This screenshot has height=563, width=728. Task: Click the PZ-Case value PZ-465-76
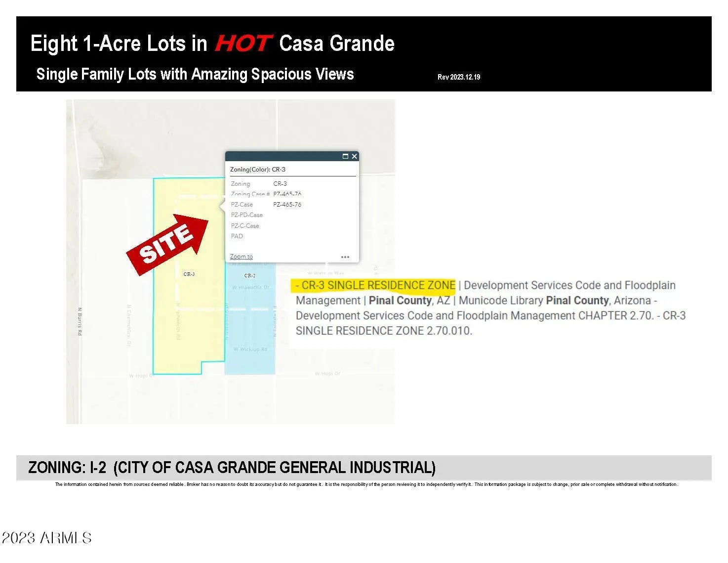click(287, 204)
